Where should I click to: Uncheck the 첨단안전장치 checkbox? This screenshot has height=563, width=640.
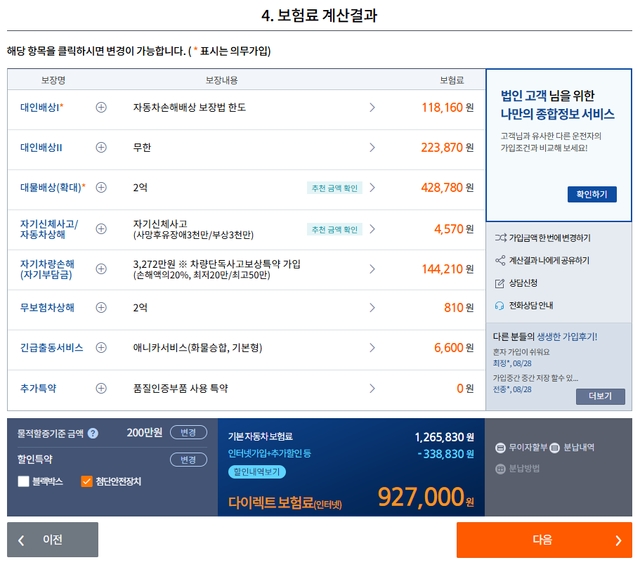coord(87,481)
